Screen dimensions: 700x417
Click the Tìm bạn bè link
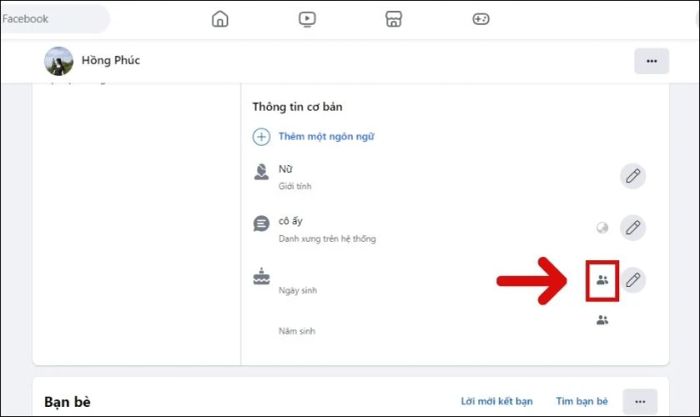pyautogui.click(x=582, y=401)
